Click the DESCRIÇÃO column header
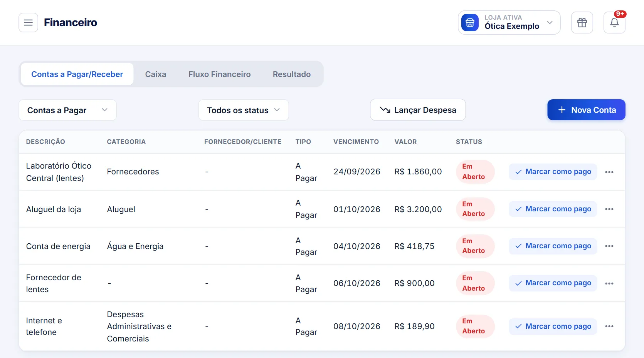644x358 pixels. tap(45, 142)
